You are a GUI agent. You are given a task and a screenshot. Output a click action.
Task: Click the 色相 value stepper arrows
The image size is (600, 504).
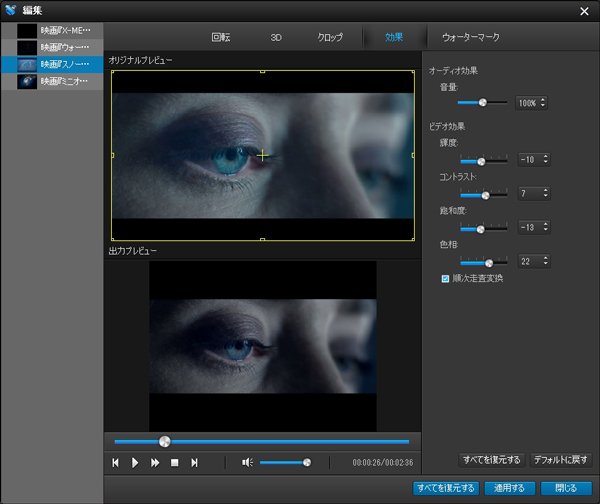pyautogui.click(x=545, y=261)
